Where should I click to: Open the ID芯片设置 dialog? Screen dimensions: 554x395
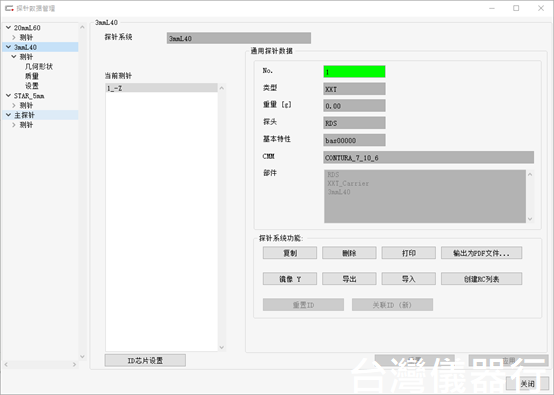(x=145, y=360)
